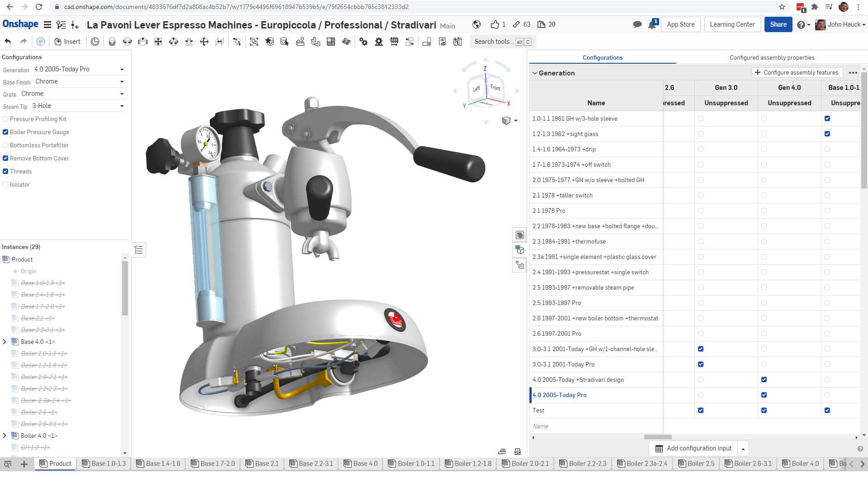
Task: Uncheck Gen 4.0 for 4.0 2005-Today Pro
Action: point(764,395)
